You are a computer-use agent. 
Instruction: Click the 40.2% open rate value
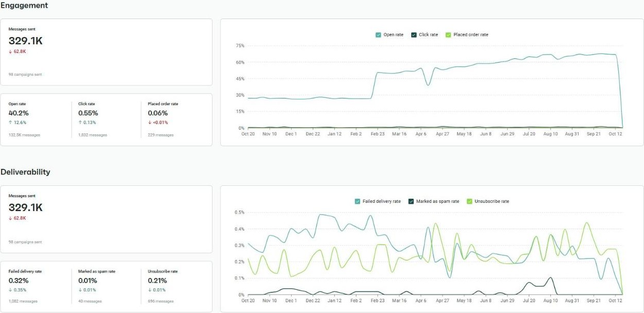click(19, 113)
